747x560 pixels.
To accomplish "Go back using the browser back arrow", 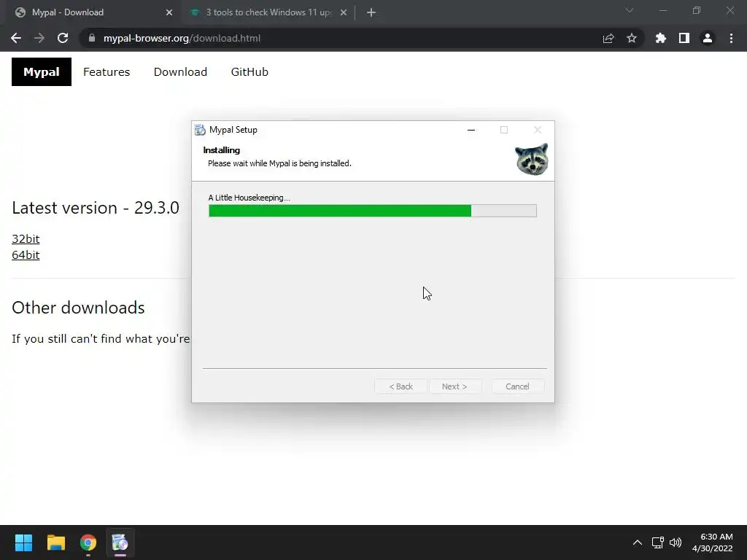I will point(16,38).
